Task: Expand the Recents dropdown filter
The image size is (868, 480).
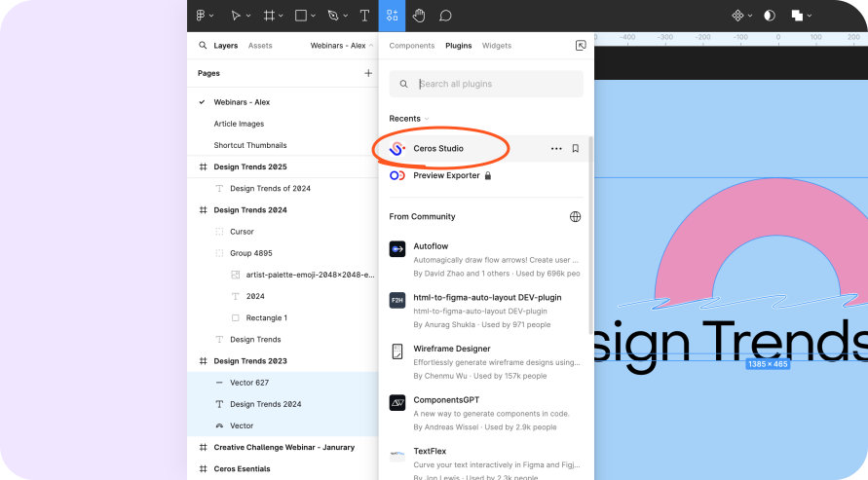Action: pos(409,119)
